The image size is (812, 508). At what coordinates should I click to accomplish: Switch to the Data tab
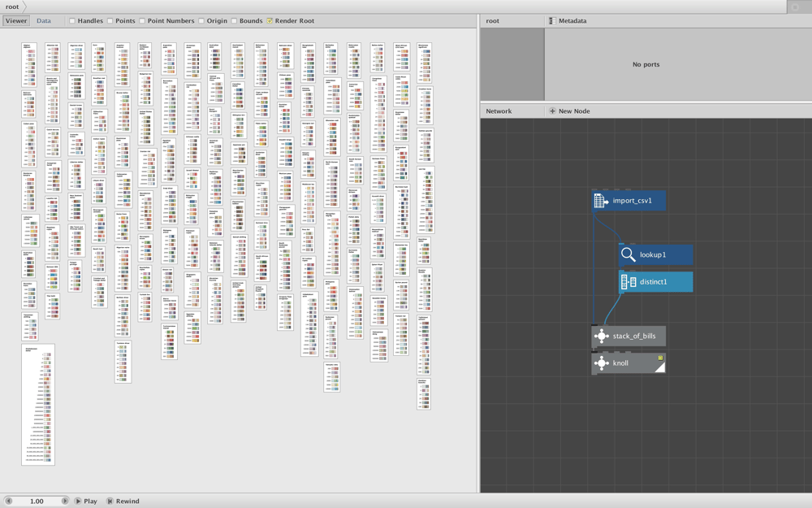click(44, 21)
